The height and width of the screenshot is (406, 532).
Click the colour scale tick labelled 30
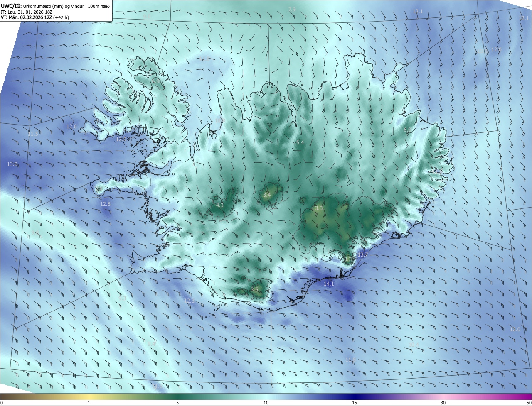pos(443,403)
